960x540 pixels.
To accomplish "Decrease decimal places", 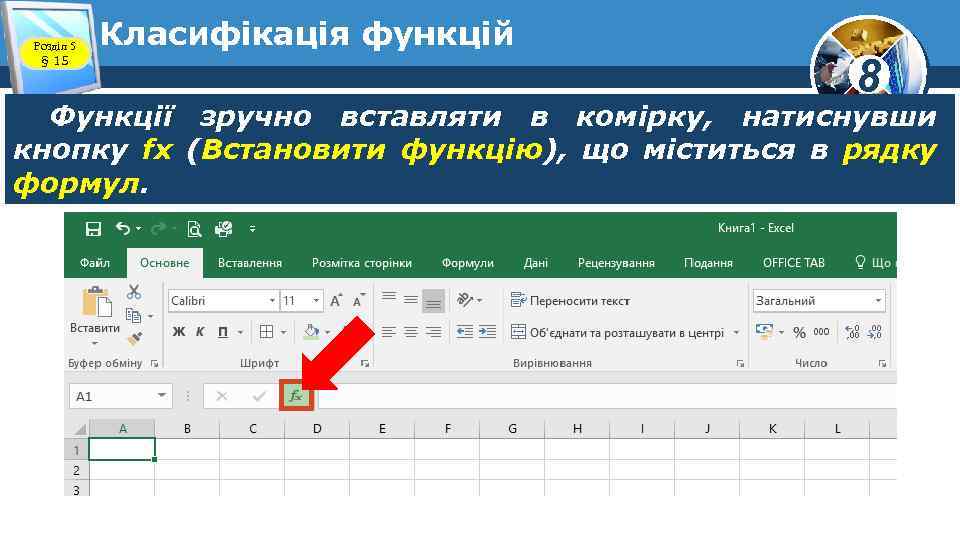I will 875,332.
